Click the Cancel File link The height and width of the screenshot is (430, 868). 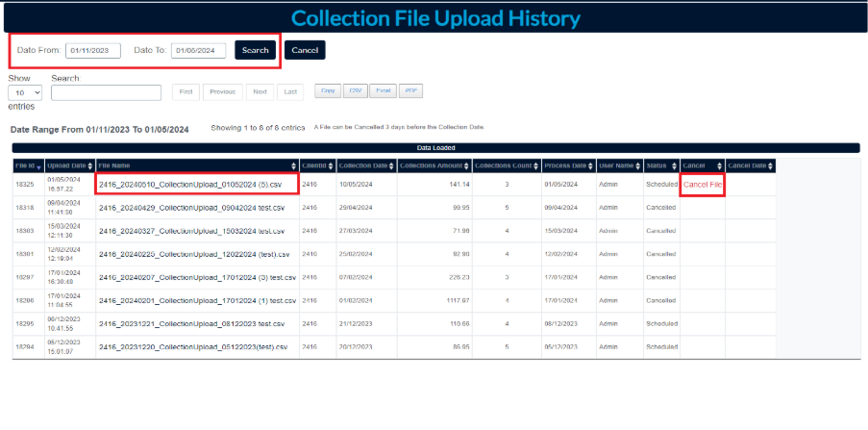point(702,184)
